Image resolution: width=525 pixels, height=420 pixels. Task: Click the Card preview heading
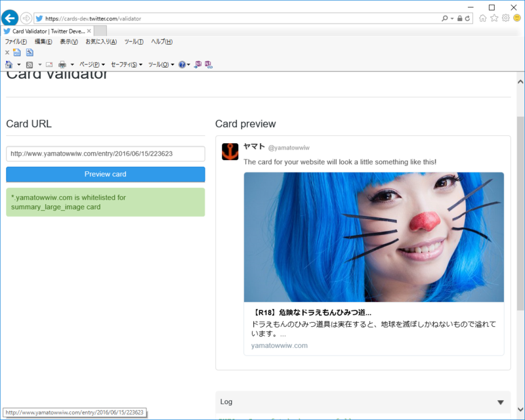click(x=245, y=124)
